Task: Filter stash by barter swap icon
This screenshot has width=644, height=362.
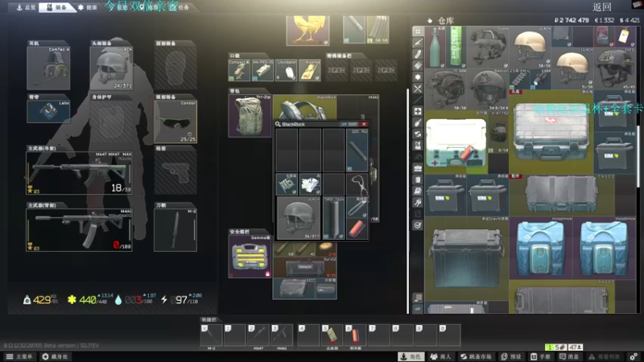Action: tap(418, 134)
